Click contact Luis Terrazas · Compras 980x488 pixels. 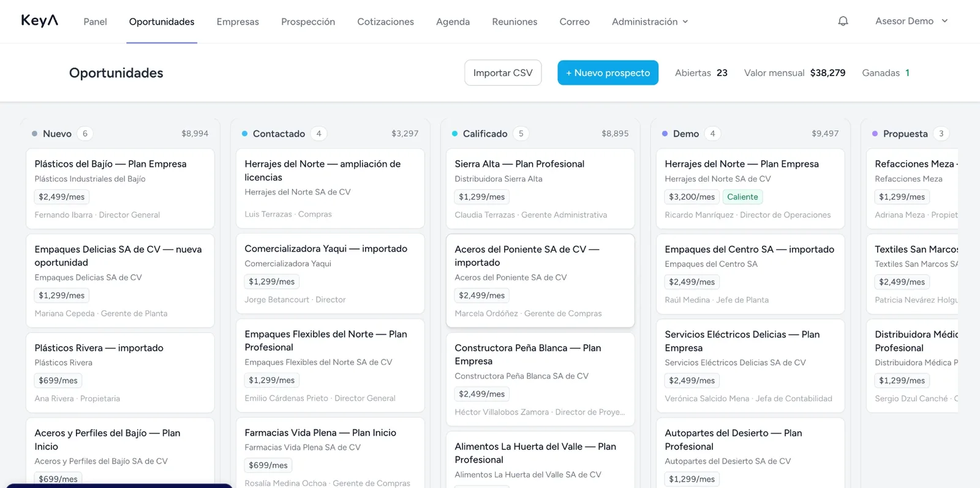point(288,214)
